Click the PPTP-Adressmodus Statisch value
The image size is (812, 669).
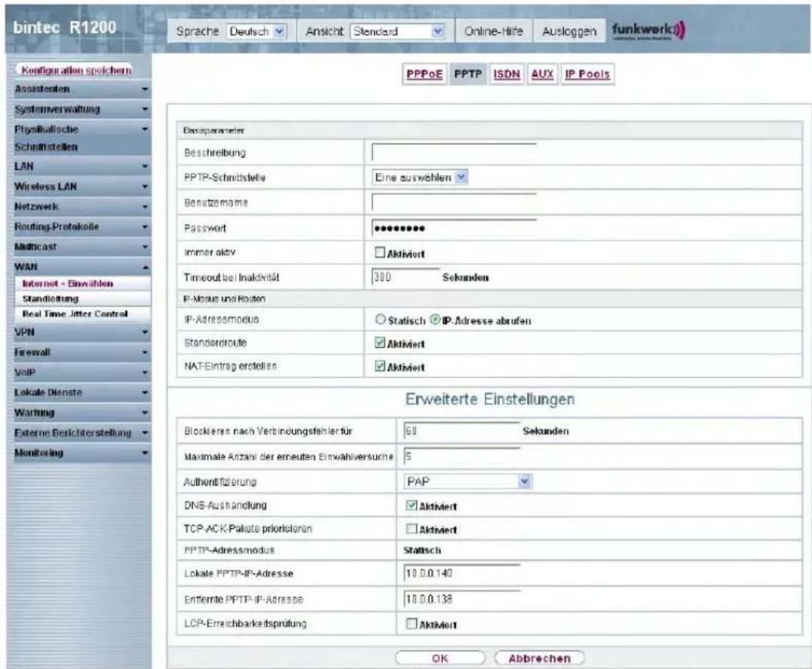(x=422, y=550)
